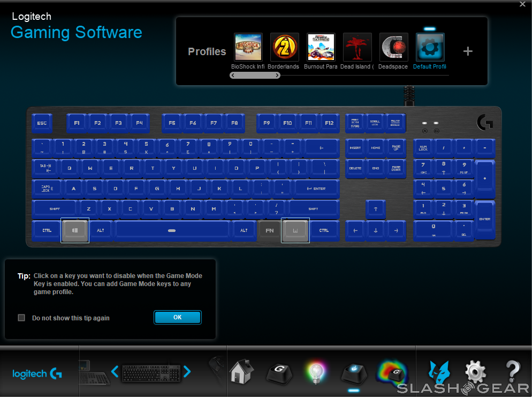Click the Logitech G logo
The image size is (532, 397).
[x=37, y=374]
